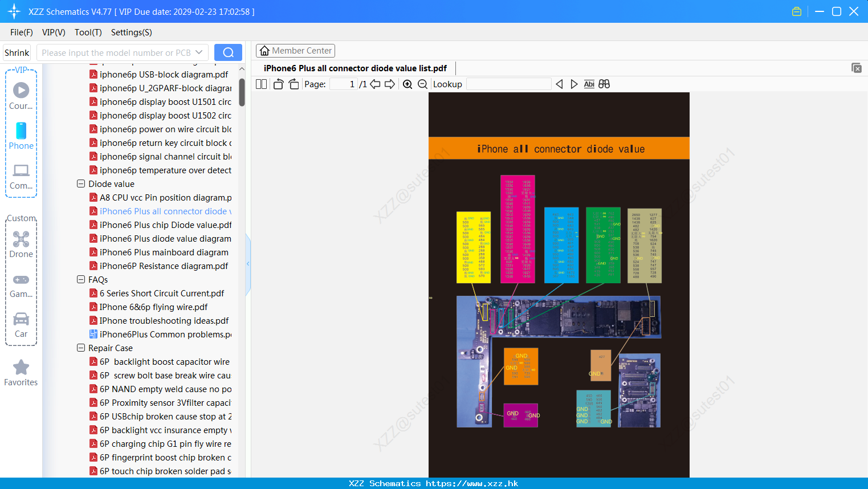
Task: Open the Tool(T) menu
Action: (x=88, y=32)
